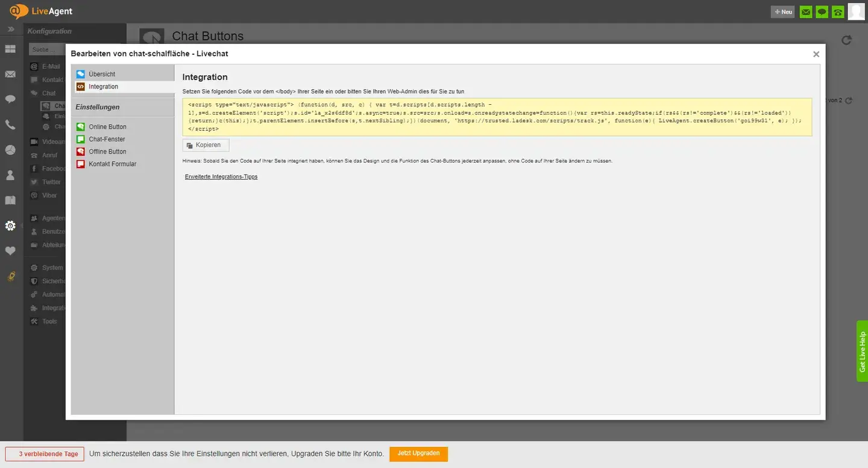Select the Integration tab
Screen dimensions: 868x468
[123, 87]
